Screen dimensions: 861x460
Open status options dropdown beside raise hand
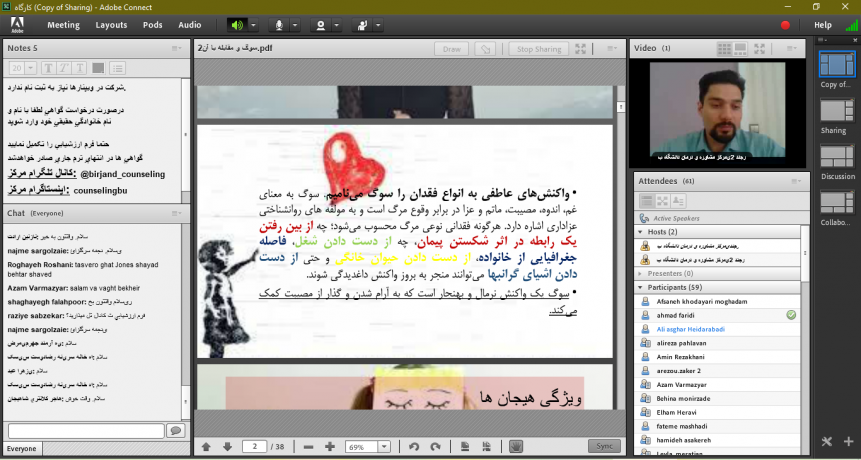(378, 25)
